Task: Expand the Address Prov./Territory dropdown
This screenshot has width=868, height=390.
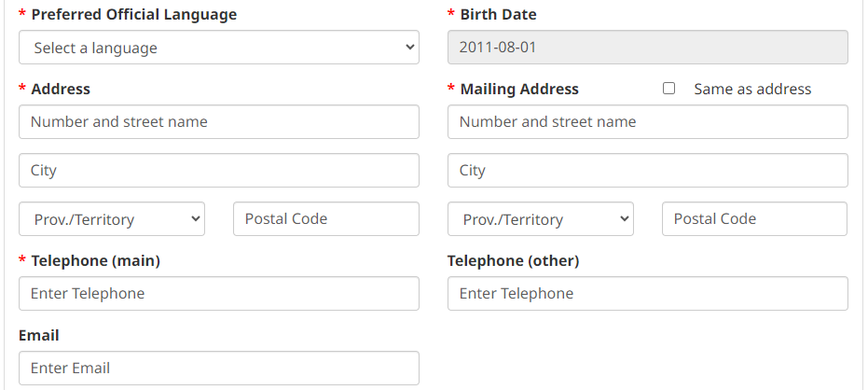Action: click(x=112, y=219)
